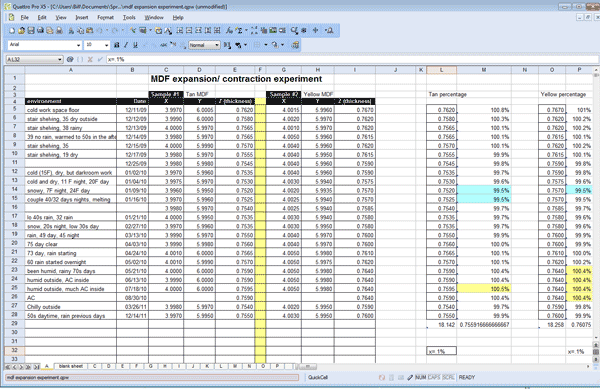Select the 'Yellow percentage' label cell

click(563, 94)
